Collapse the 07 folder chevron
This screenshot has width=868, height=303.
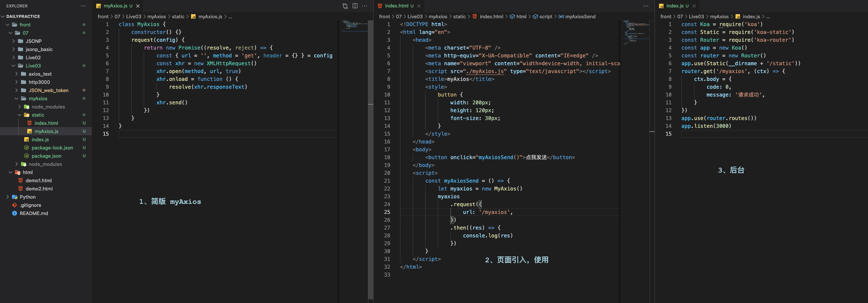coord(10,33)
